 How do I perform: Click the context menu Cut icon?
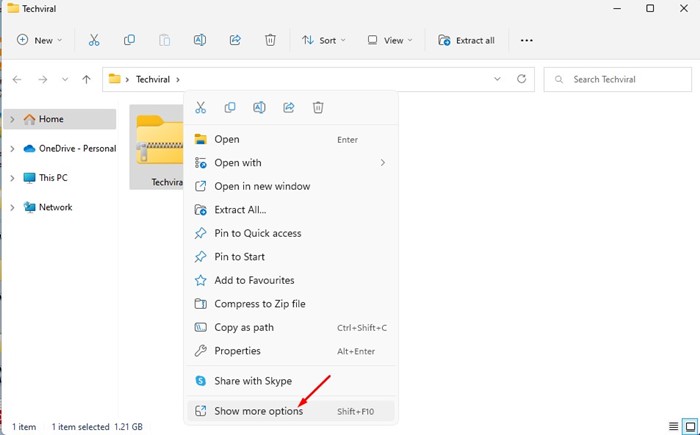click(200, 107)
